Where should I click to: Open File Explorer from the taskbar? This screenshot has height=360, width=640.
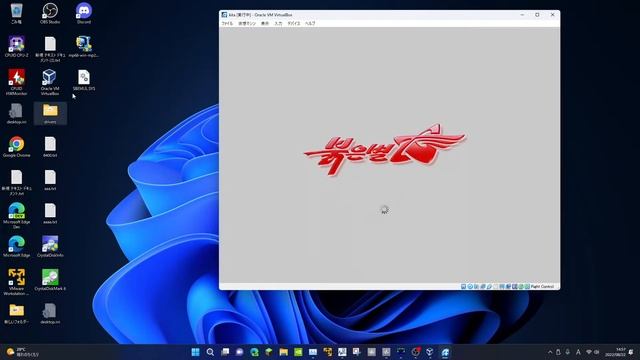coord(284,352)
